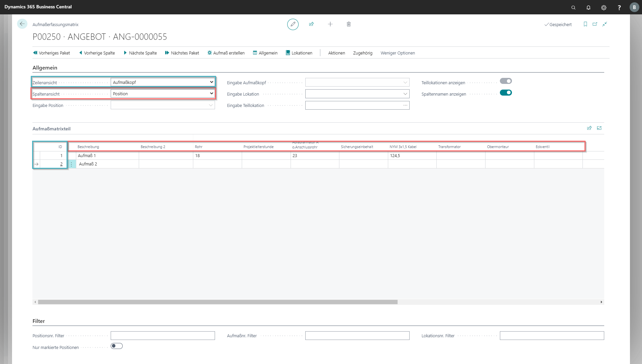Open the Zeilenansicht dropdown
642x364 pixels.
click(x=163, y=82)
